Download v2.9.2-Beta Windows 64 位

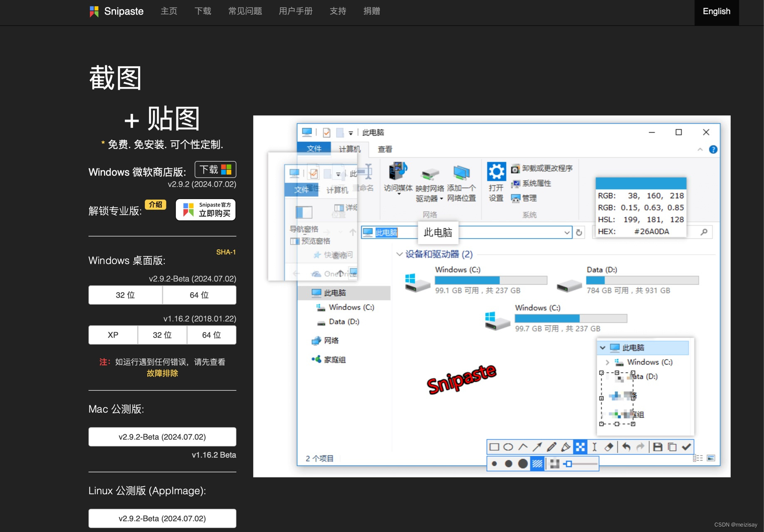click(199, 295)
